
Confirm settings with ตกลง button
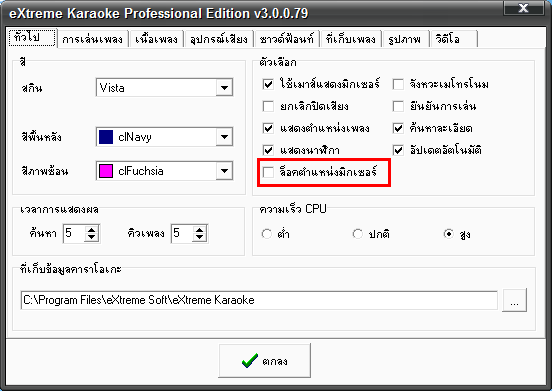point(264,361)
